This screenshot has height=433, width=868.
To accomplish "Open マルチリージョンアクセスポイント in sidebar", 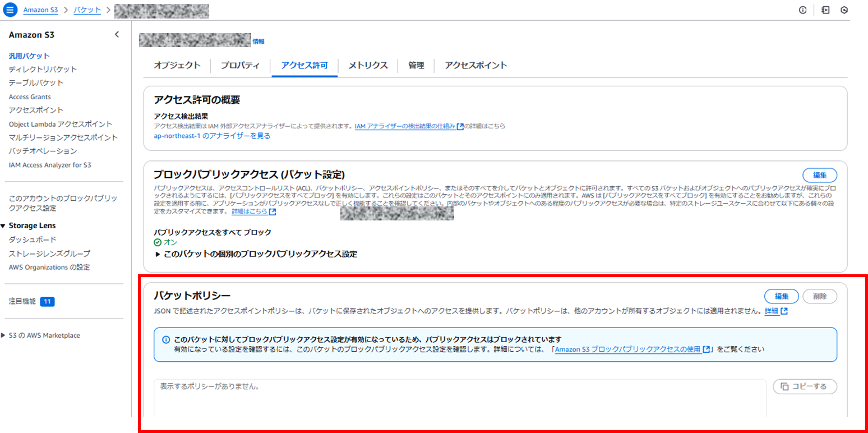I will [x=63, y=137].
